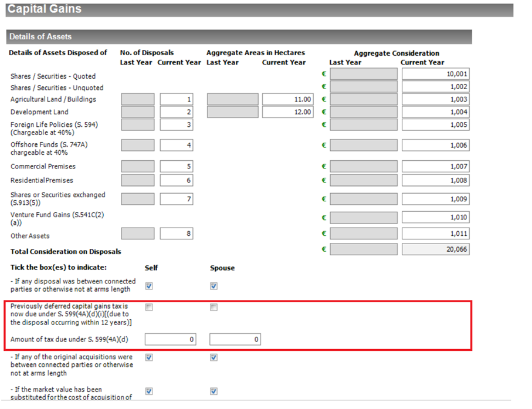
Task: Edit current year consideration for Shares Unquoted
Action: (x=436, y=86)
